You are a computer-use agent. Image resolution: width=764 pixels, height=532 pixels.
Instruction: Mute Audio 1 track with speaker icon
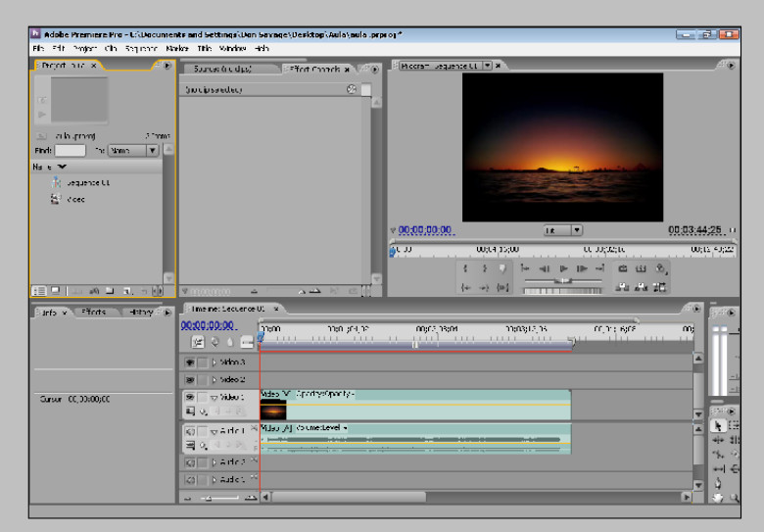[190, 431]
